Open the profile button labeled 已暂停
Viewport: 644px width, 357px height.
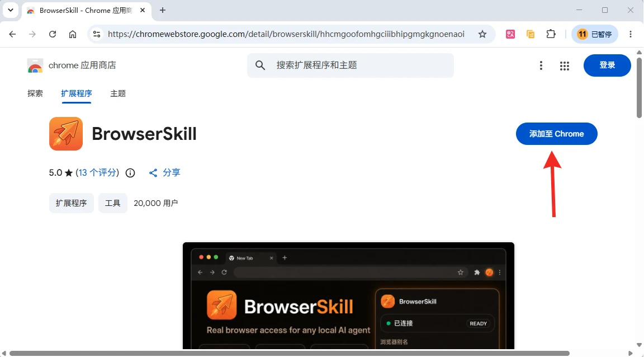tap(595, 34)
